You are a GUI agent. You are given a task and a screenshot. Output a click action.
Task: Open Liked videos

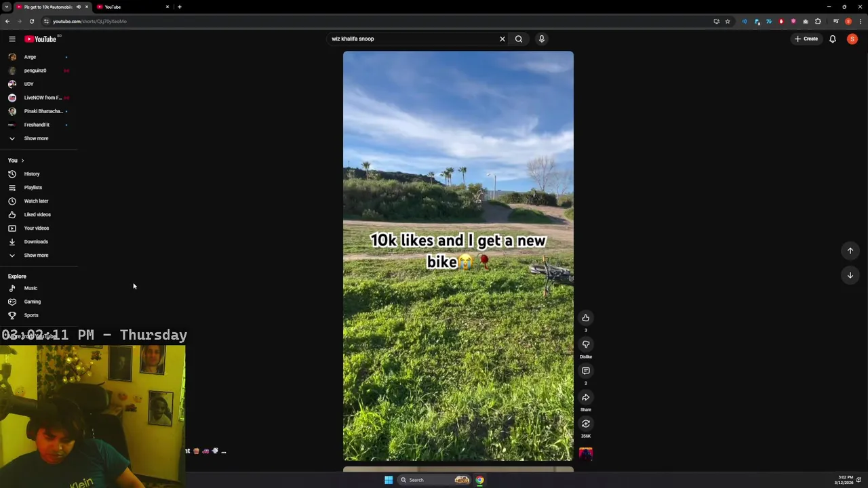click(39, 215)
